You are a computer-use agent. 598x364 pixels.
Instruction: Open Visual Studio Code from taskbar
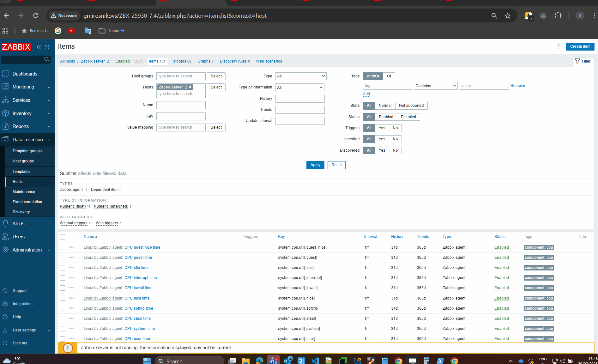tap(315, 361)
